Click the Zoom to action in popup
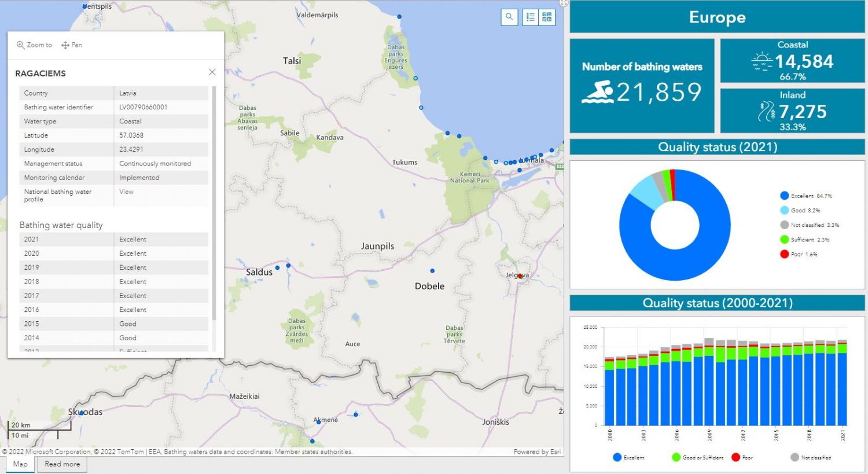This screenshot has height=474, width=868. click(34, 45)
